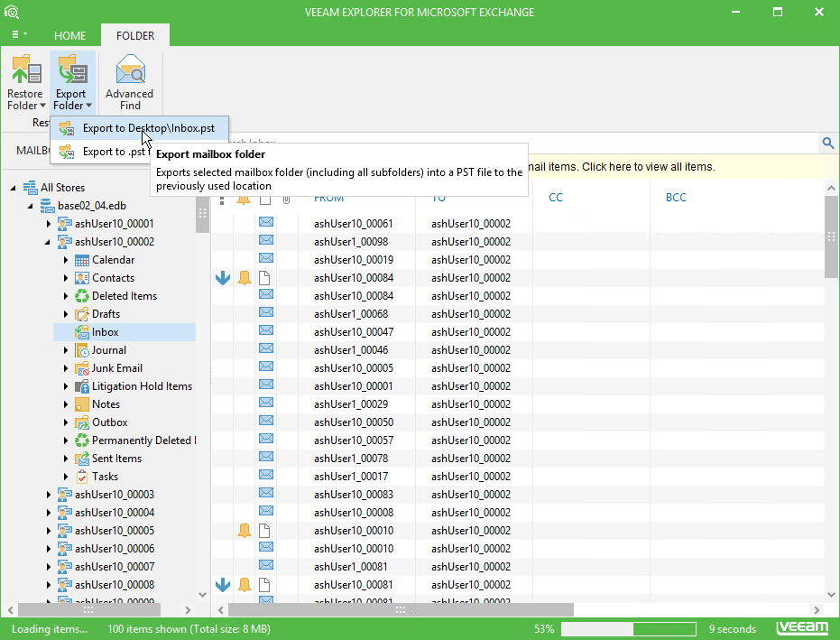Click the tree pane vertical scrollbar thumb
Image resolution: width=840 pixels, height=640 pixels.
tap(202, 213)
